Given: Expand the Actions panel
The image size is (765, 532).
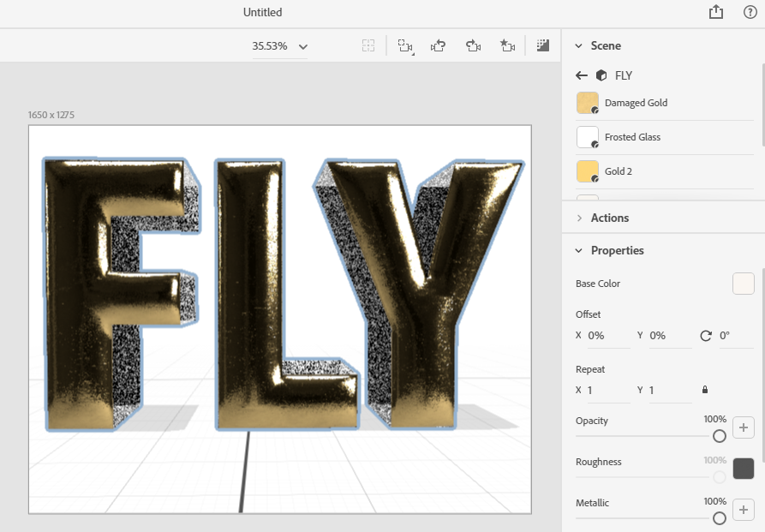Looking at the screenshot, I should (x=579, y=218).
